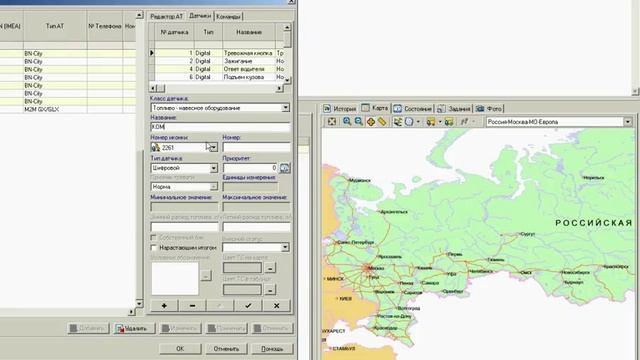Click the edit sensor arrow button
Screen dimensions: 640x360
pyautogui.click(x=220, y=305)
